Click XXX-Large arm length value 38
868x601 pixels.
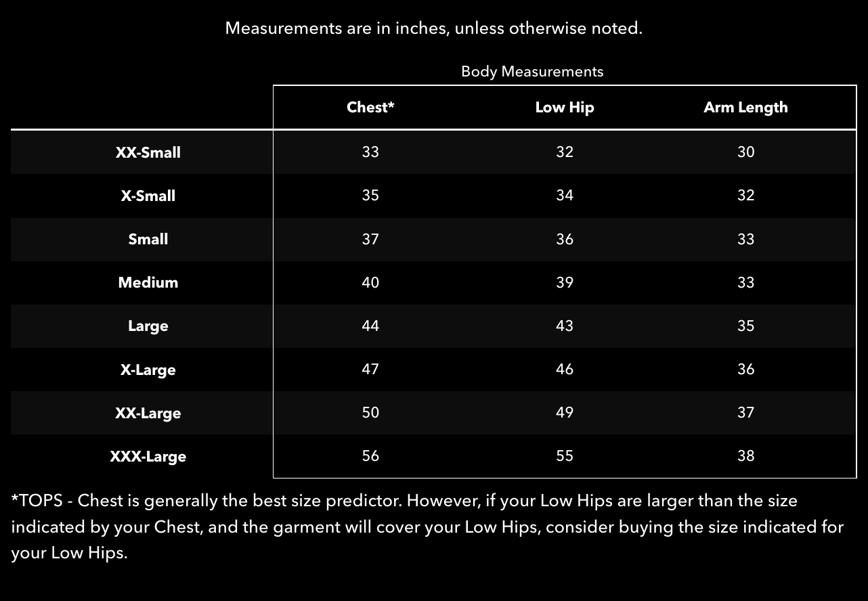[745, 455]
